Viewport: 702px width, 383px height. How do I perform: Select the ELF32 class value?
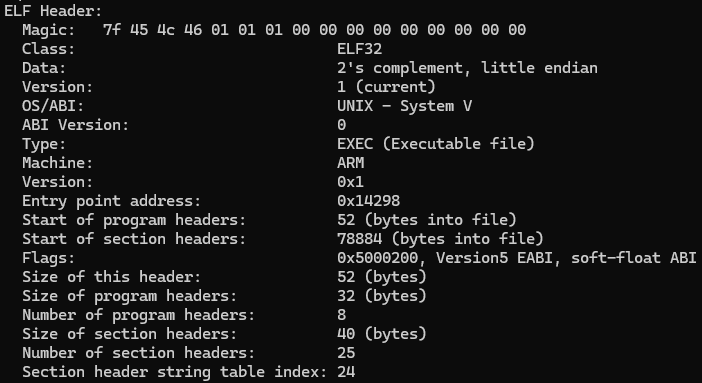point(360,49)
